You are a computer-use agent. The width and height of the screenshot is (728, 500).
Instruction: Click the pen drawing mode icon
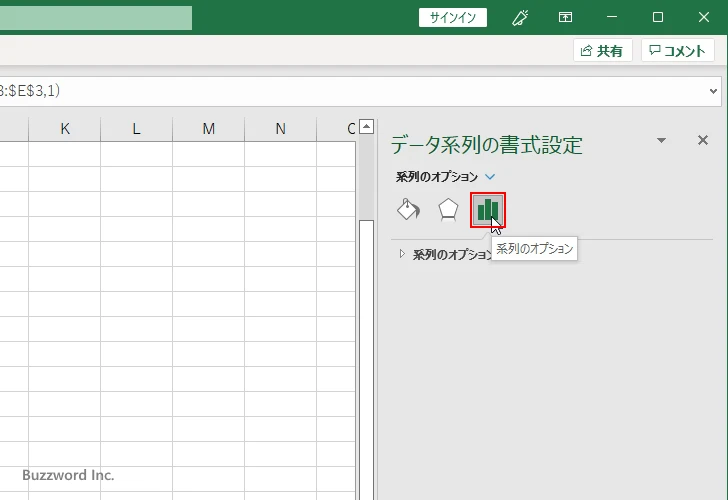click(520, 18)
